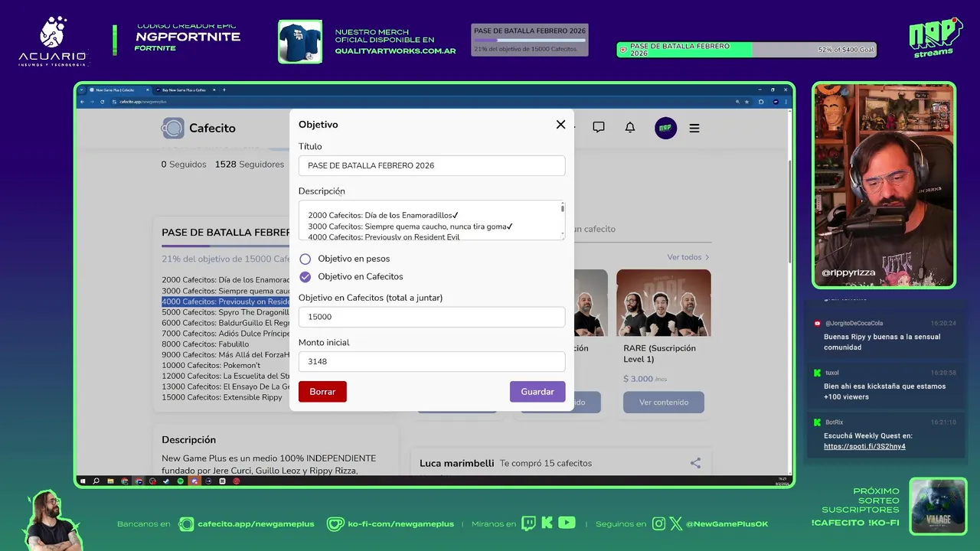Open the Chrome three-dot menu
The height and width of the screenshot is (551, 980).
coord(786,102)
